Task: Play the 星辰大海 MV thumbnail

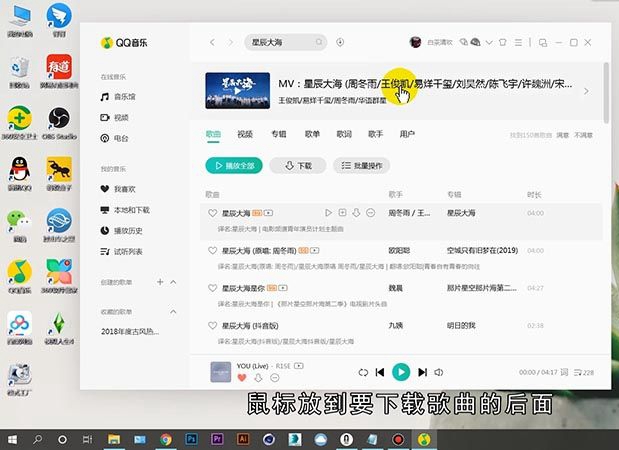Action: 238,90
